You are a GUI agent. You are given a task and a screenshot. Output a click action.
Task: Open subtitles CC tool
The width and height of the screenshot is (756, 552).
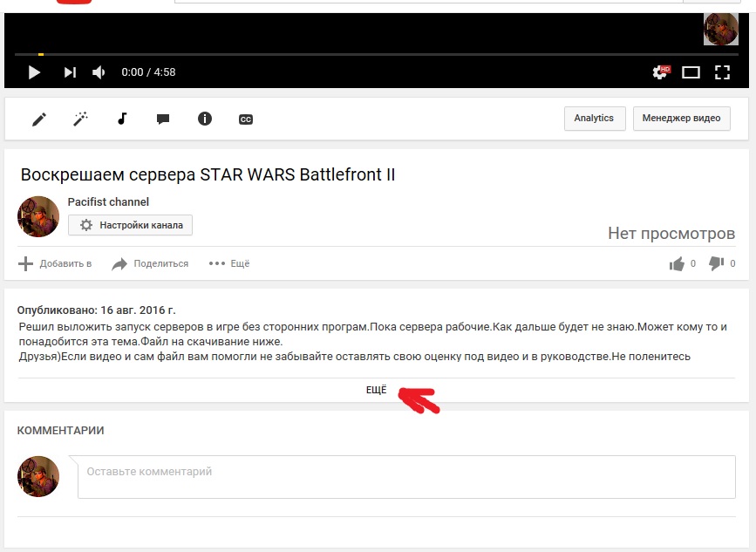tap(246, 119)
